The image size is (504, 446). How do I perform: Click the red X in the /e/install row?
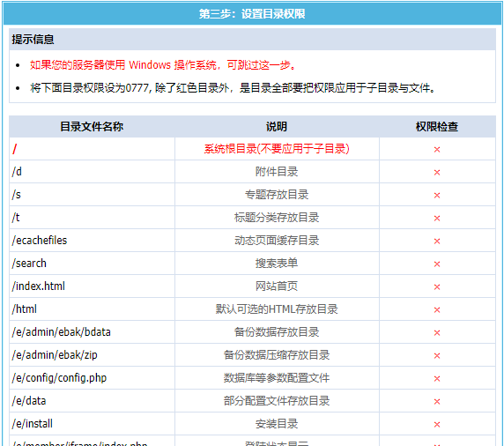[437, 425]
